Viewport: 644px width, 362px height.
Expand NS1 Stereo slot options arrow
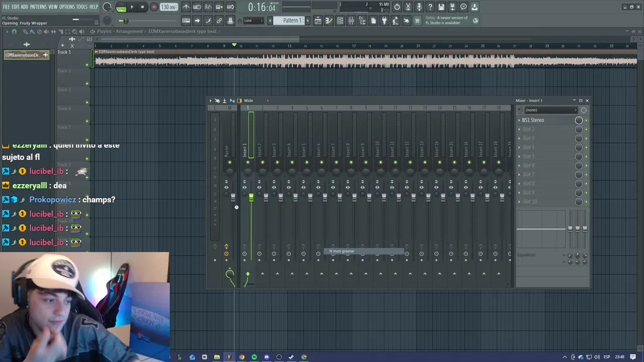pos(519,120)
